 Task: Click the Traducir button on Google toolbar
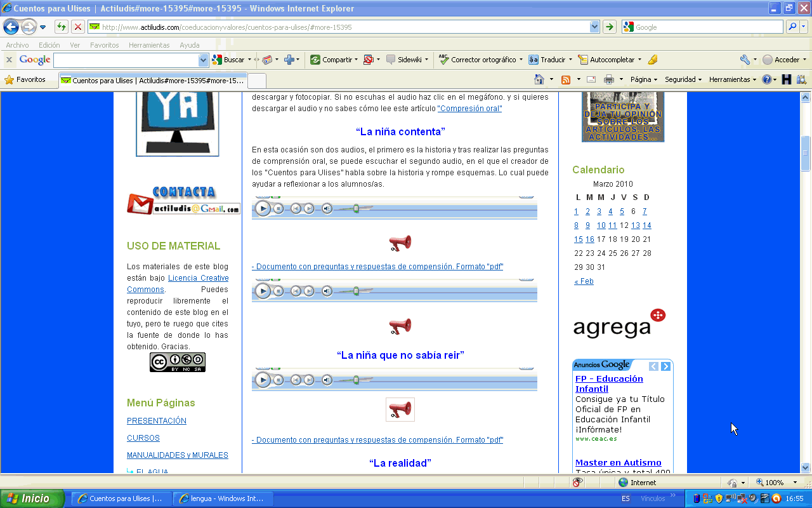point(547,60)
